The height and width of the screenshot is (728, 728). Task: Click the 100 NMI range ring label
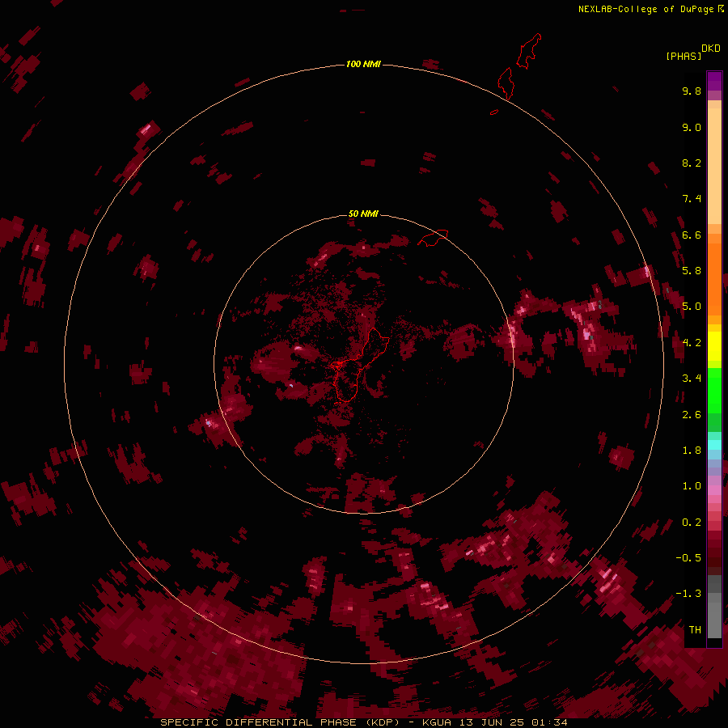click(363, 64)
